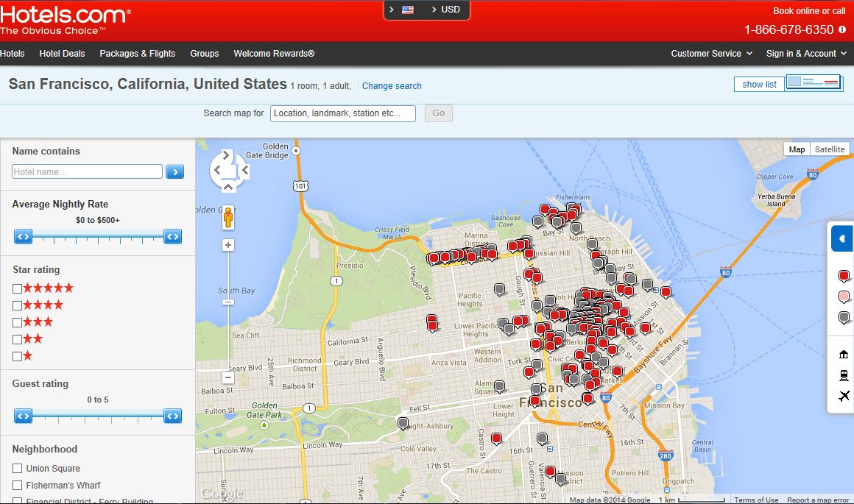
Task: Click the phone number info icon
Action: pos(842,30)
